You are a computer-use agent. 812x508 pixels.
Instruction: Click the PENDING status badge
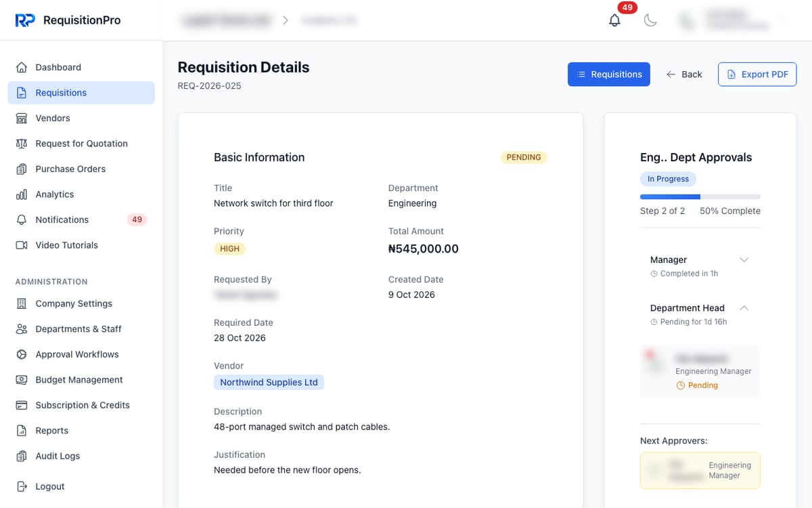click(x=524, y=157)
